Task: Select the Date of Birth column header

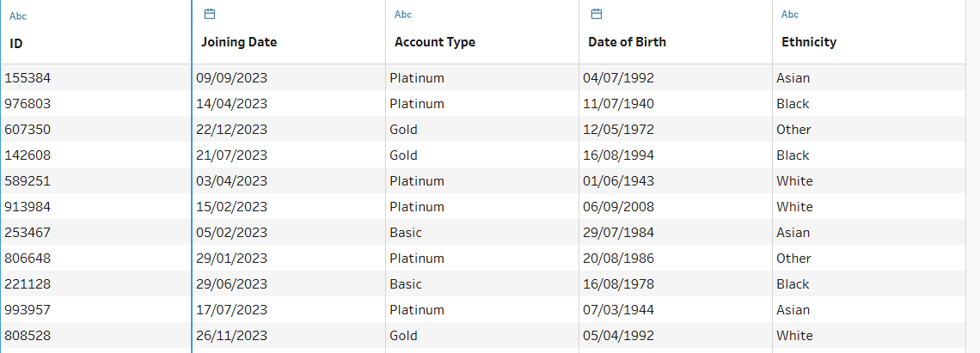Action: click(x=627, y=42)
